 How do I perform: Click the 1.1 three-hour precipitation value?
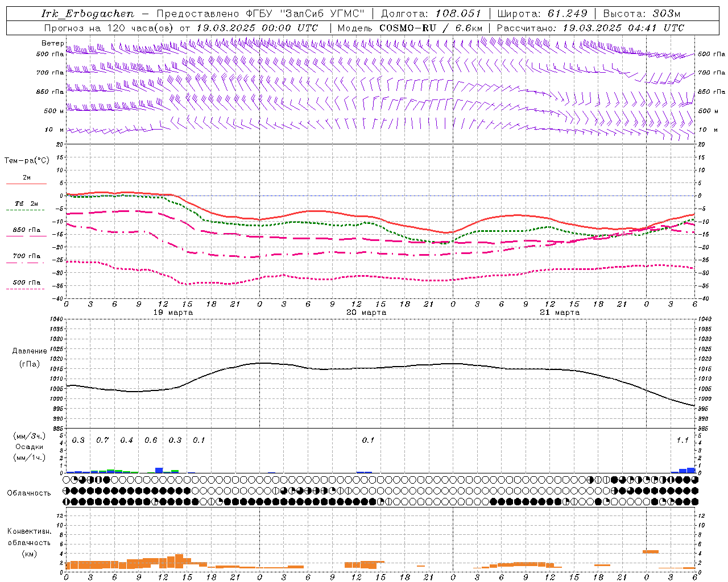pyautogui.click(x=682, y=440)
